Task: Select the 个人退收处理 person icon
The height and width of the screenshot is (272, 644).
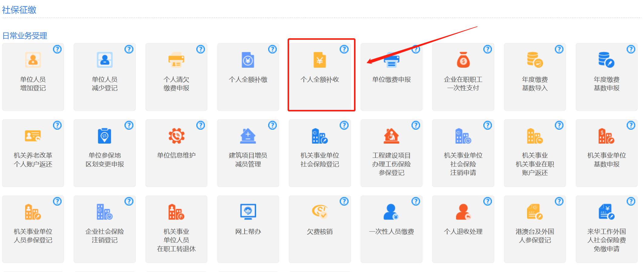Action: pos(463,212)
